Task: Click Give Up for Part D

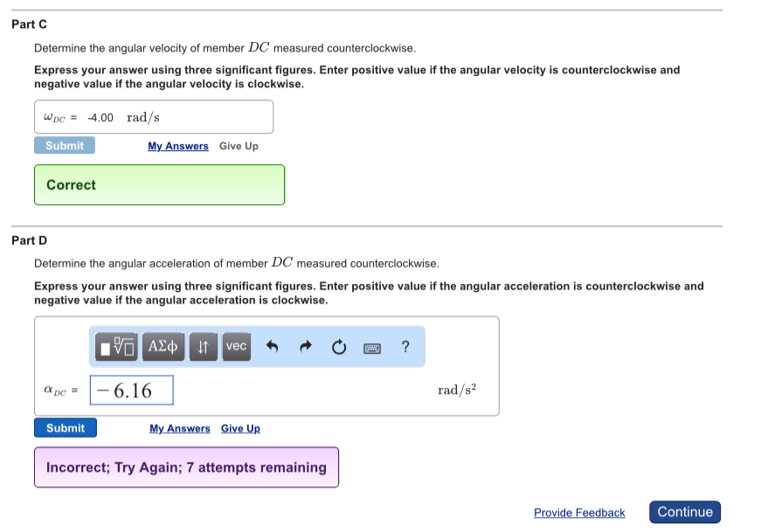Action: click(239, 428)
